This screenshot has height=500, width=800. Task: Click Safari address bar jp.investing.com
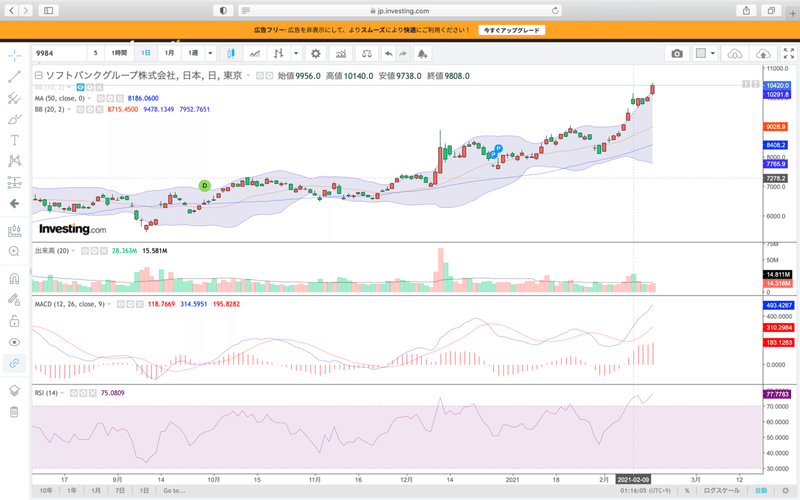400,11
